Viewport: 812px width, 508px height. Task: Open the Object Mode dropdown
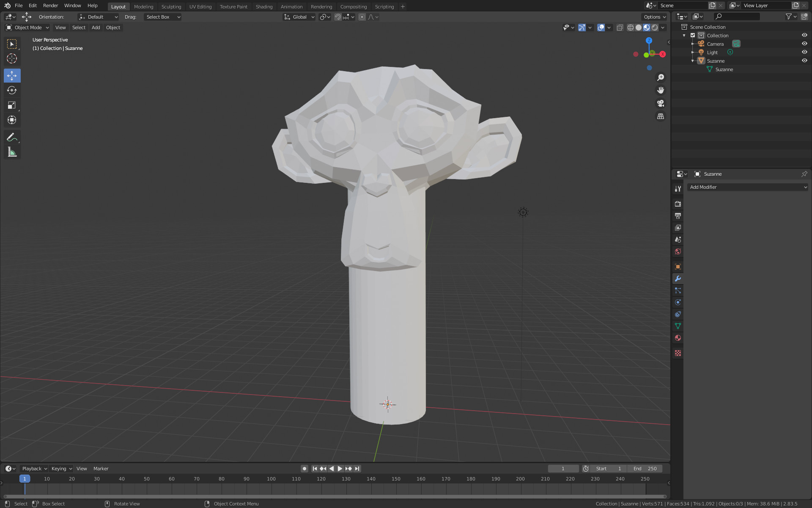tap(27, 28)
